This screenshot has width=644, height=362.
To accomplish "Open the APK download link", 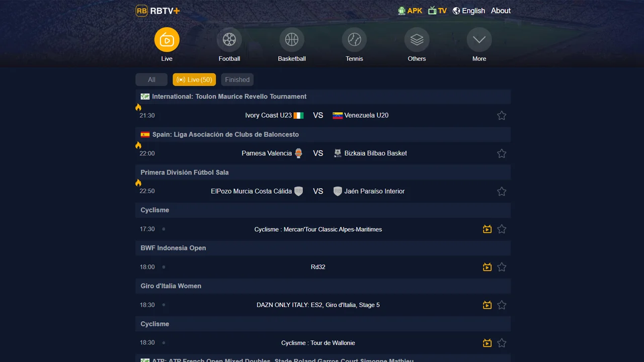I will coord(410,11).
